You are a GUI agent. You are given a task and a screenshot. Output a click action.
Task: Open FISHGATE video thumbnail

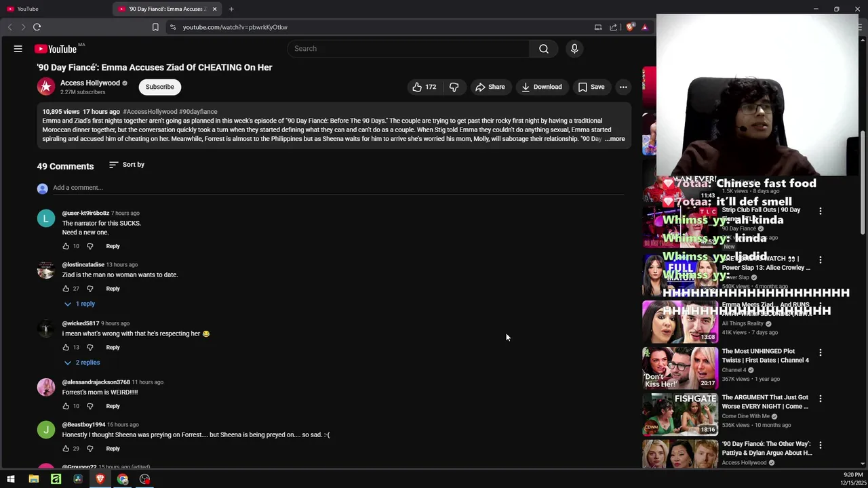click(x=680, y=413)
